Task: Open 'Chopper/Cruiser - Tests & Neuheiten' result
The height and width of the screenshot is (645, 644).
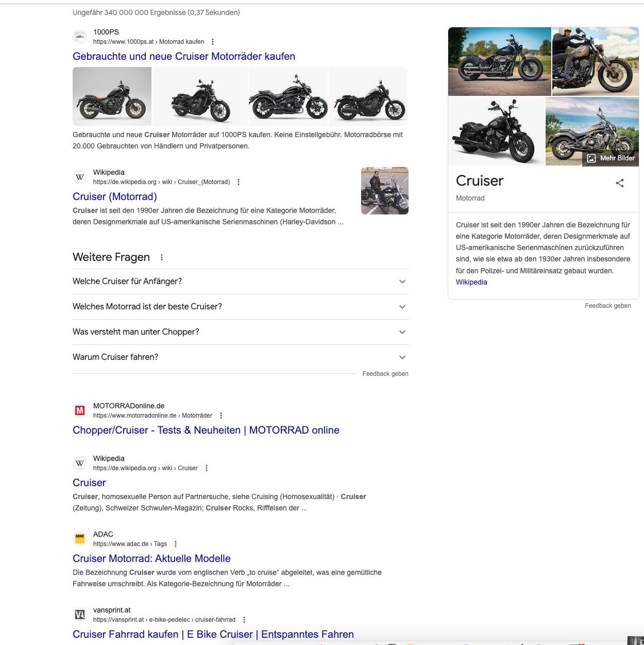Action: click(206, 430)
